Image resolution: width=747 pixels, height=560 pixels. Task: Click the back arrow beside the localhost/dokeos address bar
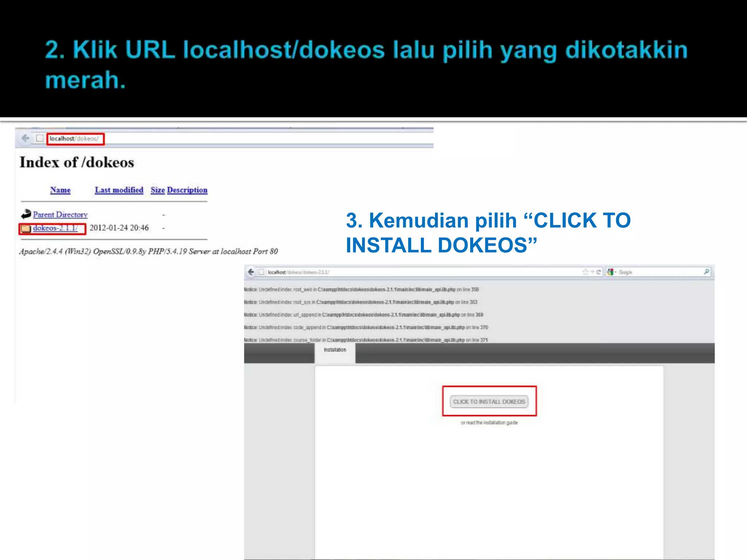coord(25,138)
